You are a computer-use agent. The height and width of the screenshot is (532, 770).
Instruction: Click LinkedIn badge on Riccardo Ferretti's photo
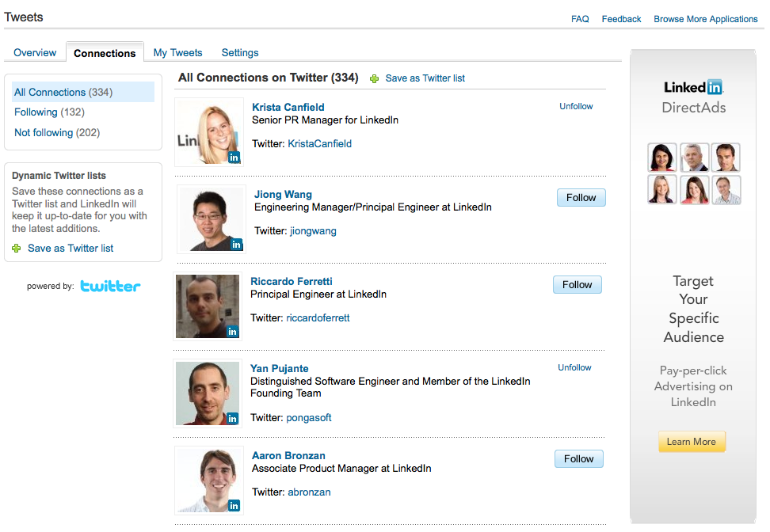232,332
